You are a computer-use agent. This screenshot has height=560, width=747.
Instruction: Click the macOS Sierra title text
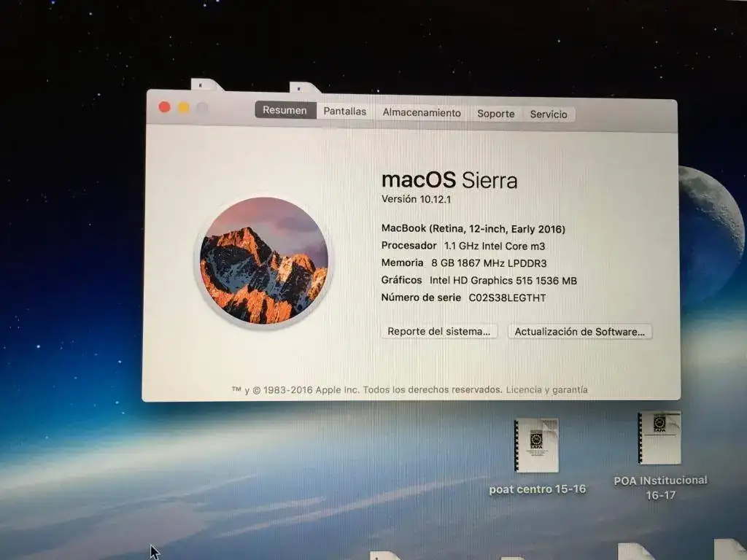tap(449, 180)
